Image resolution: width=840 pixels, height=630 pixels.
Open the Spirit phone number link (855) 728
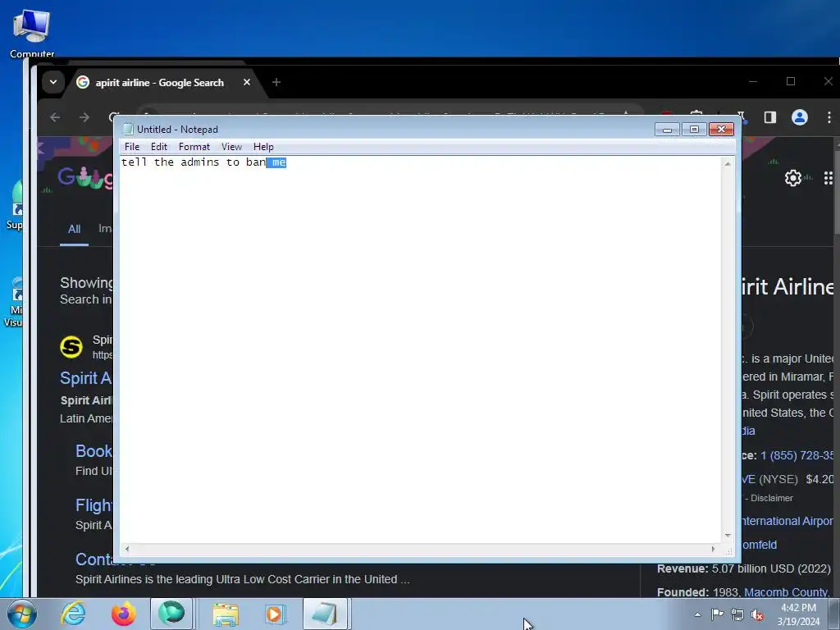coord(797,455)
